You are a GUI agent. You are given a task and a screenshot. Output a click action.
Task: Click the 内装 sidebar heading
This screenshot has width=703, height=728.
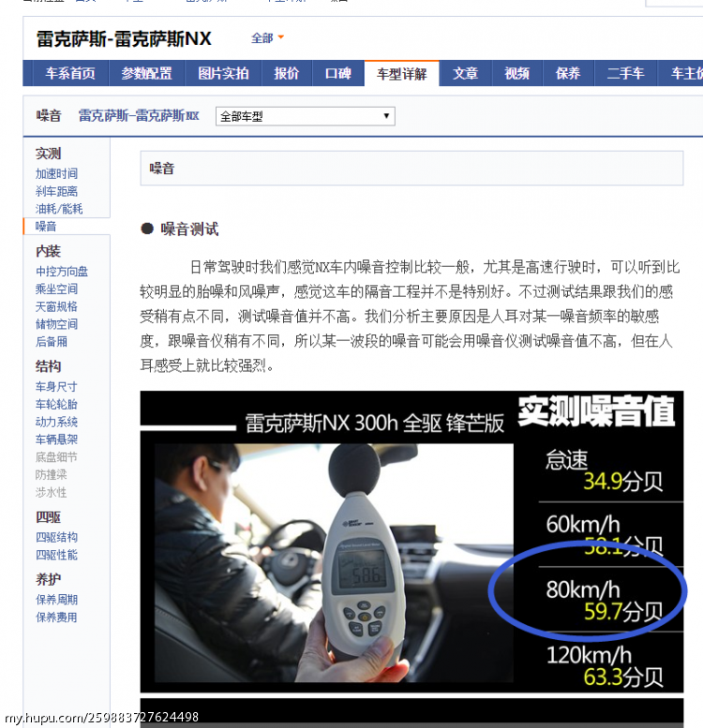[x=49, y=251]
